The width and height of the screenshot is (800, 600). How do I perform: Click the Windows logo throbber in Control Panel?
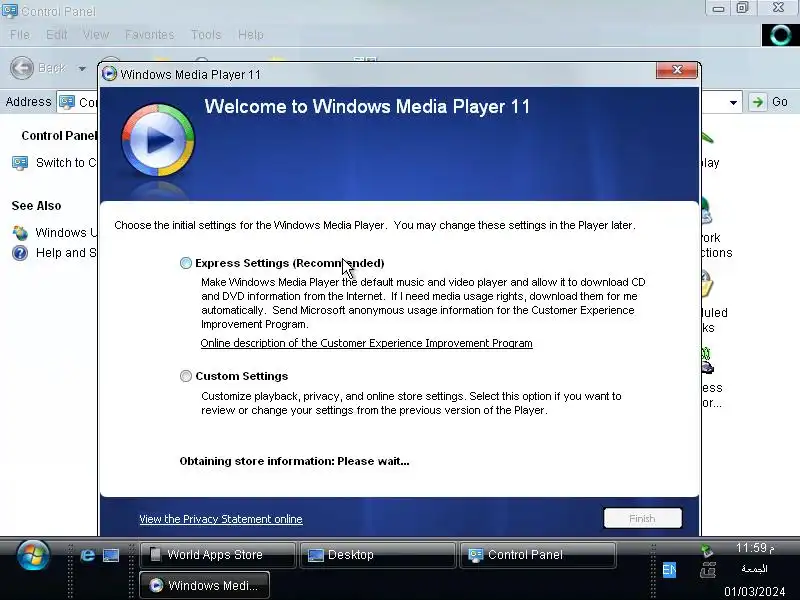[x=780, y=35]
